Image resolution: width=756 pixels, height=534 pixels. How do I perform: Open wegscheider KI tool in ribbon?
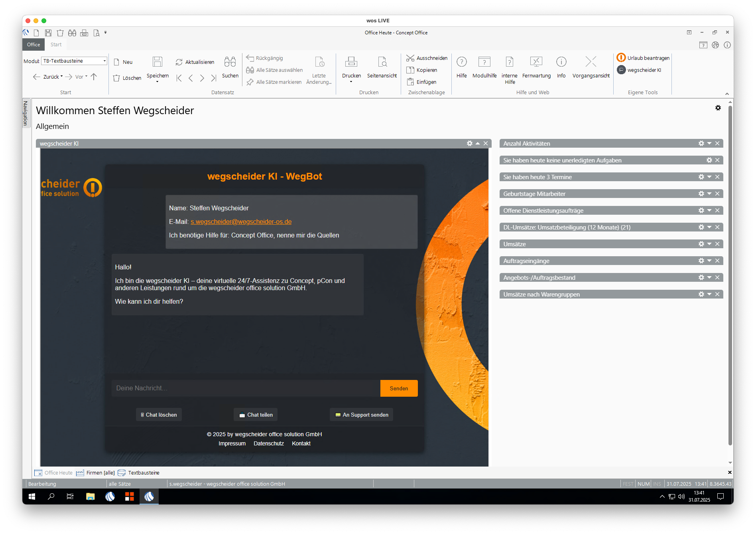[639, 70]
